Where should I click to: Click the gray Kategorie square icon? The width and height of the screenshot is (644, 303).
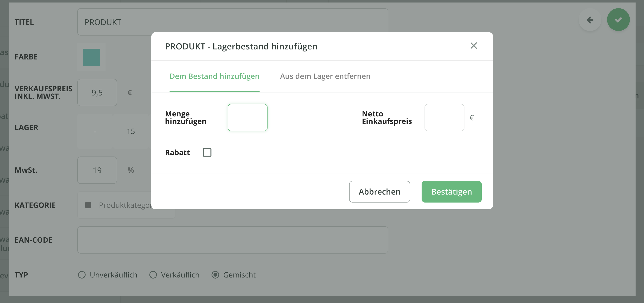88,205
